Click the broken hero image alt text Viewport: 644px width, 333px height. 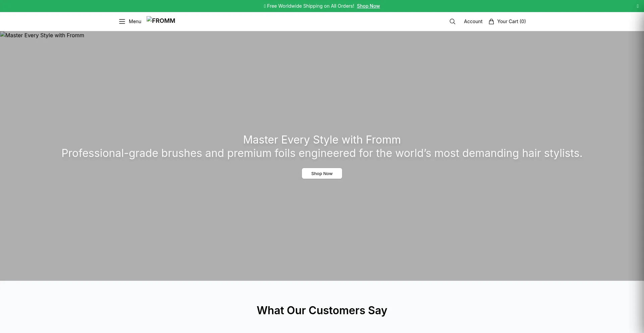tap(42, 35)
